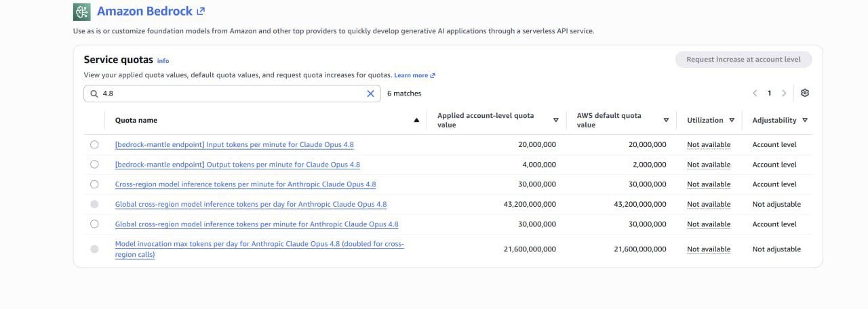Sort by Applied account-level quota value arrow

pos(555,121)
